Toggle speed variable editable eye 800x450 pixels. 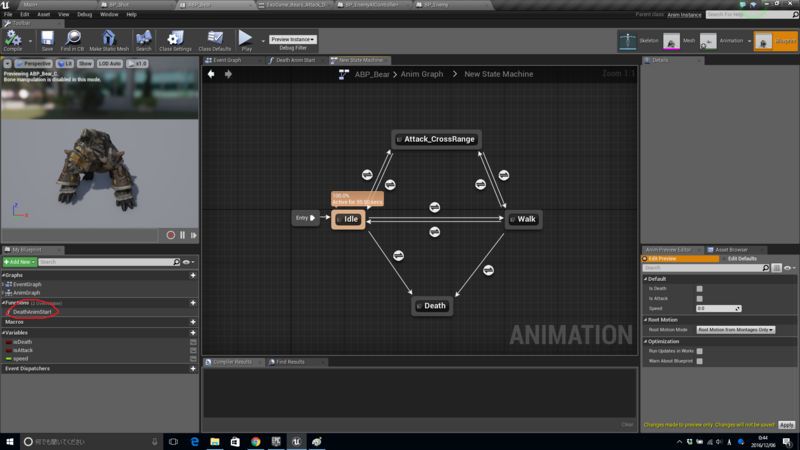coord(193,359)
